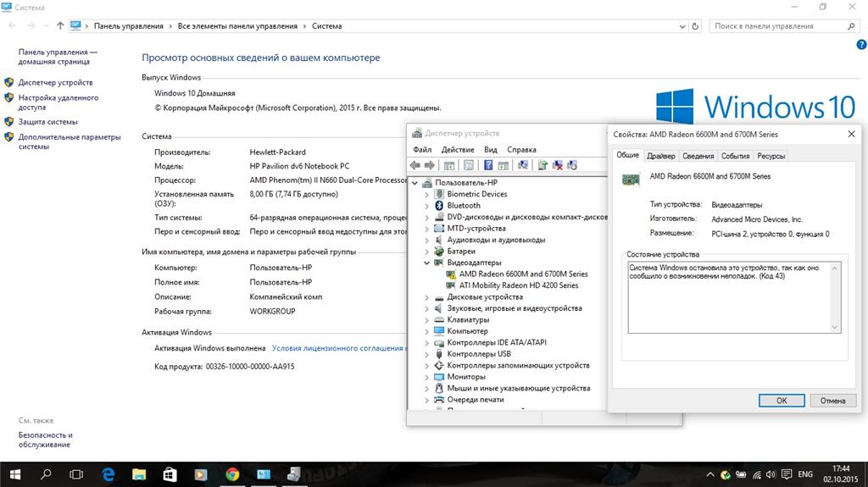Viewport: 868px width, 487px height.
Task: Click the blue help icon in System window
Action: coord(861,45)
